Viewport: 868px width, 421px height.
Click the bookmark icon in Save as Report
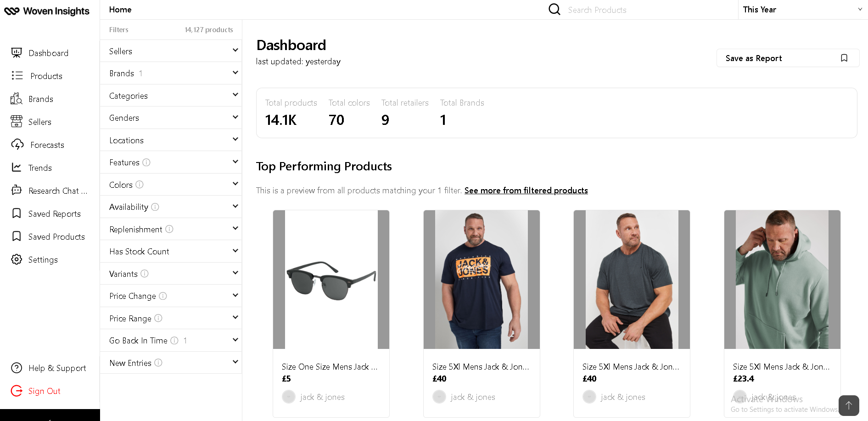[844, 58]
